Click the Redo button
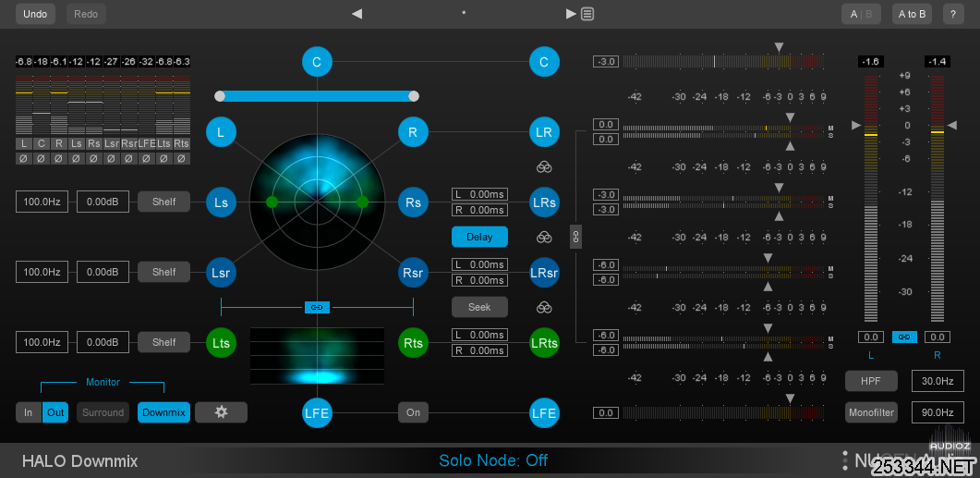 pos(86,14)
